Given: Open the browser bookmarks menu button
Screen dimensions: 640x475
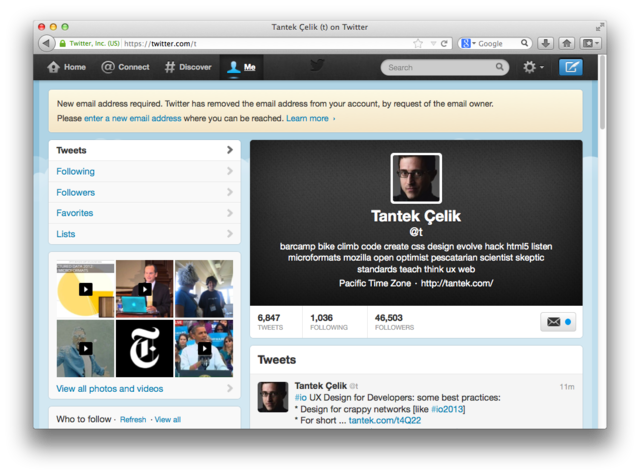Looking at the screenshot, I should click(590, 43).
